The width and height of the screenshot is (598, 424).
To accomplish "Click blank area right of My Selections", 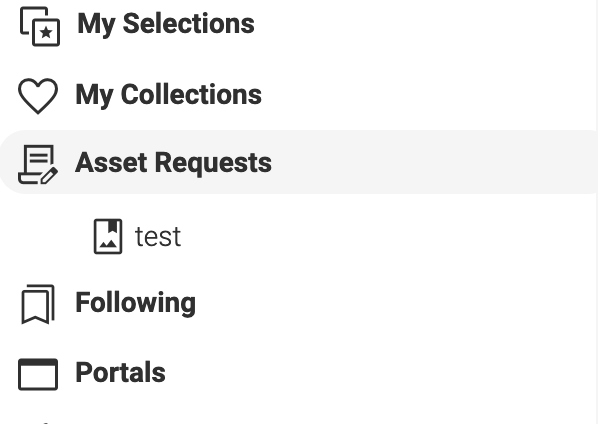I will pyautogui.click(x=420, y=25).
